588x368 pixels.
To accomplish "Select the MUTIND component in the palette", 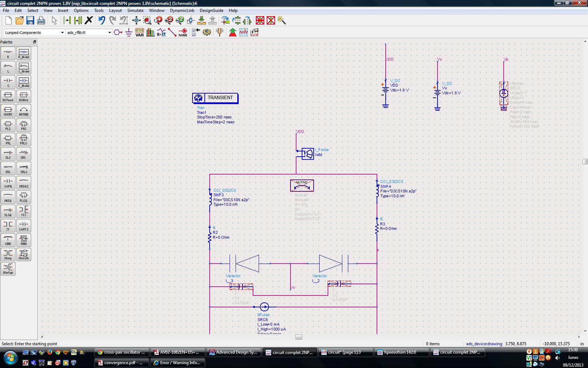I will click(23, 111).
